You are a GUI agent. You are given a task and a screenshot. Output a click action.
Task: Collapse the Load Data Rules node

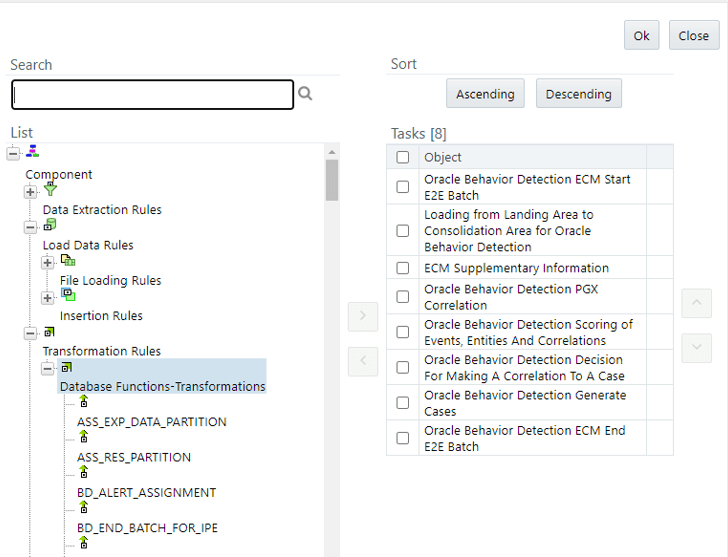pyautogui.click(x=30, y=227)
